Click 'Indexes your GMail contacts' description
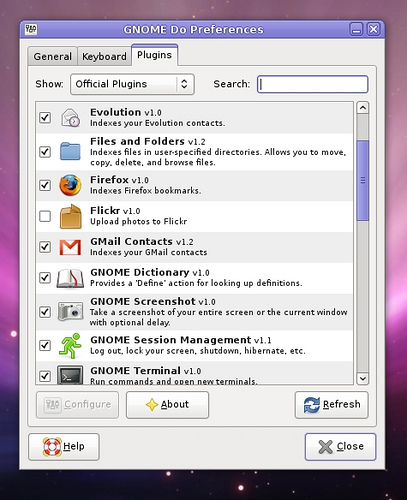 pyautogui.click(x=149, y=252)
